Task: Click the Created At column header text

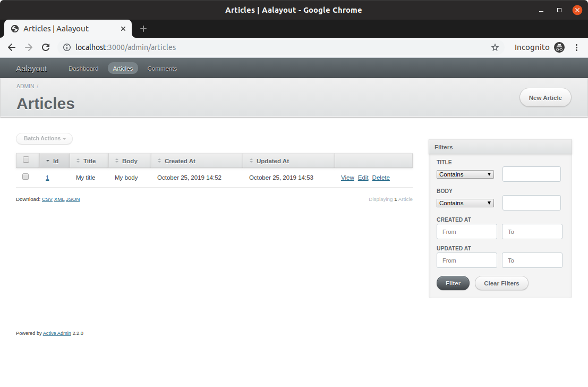Action: pos(180,161)
